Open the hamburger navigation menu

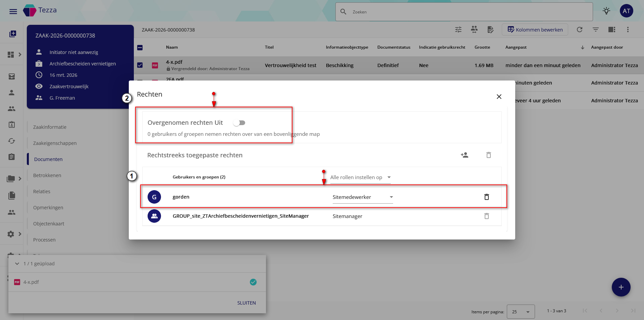coord(13,12)
